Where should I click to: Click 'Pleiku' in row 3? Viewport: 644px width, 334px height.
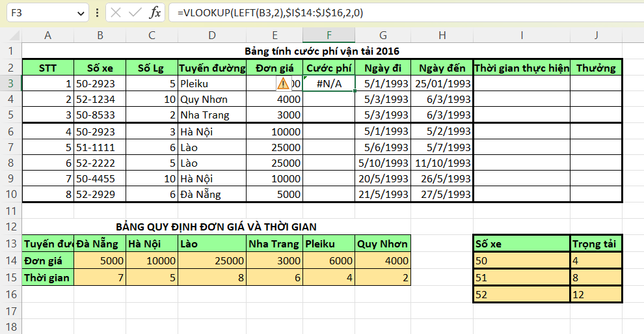coord(212,83)
